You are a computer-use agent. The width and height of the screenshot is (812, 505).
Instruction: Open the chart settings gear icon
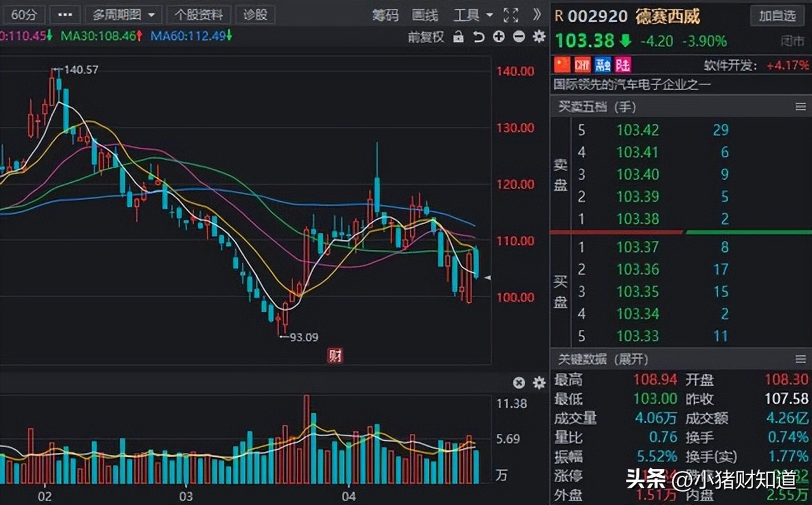pyautogui.click(x=539, y=37)
